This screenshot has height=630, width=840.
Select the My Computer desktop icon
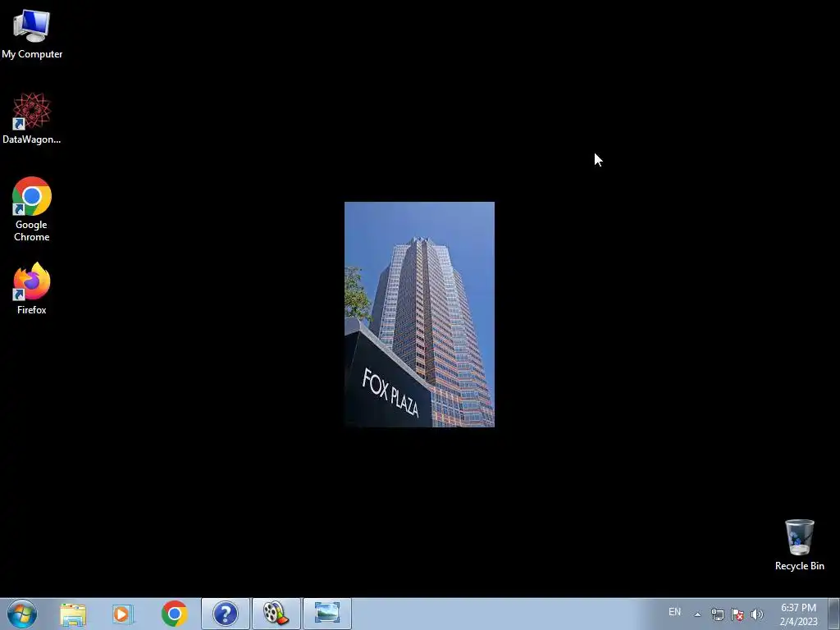point(32,33)
